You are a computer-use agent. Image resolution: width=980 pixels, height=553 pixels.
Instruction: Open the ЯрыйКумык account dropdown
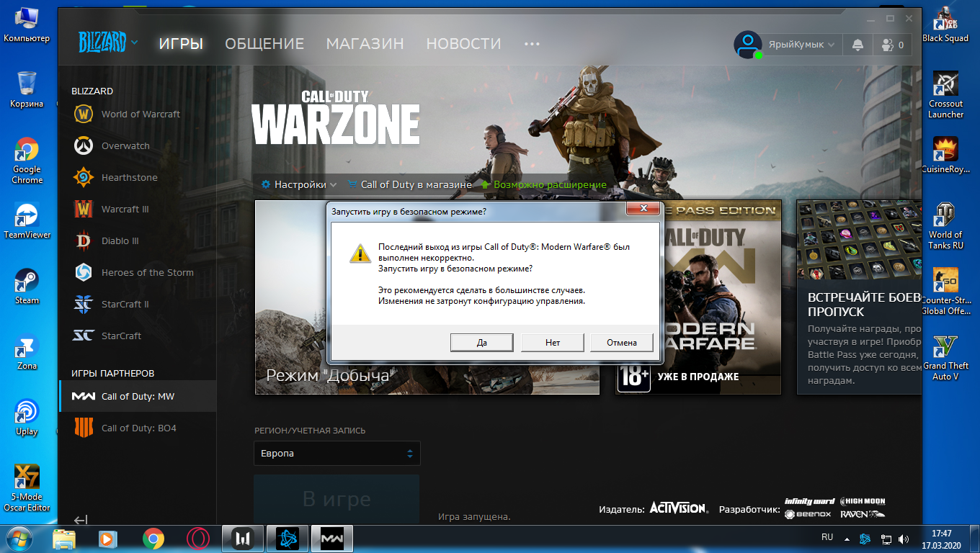[801, 45]
